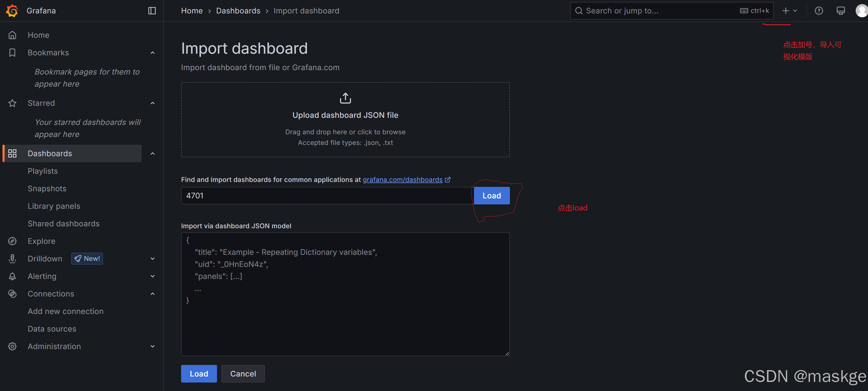Viewport: 868px width, 391px height.
Task: Open the grafana.com/dashboards link
Action: [x=402, y=180]
